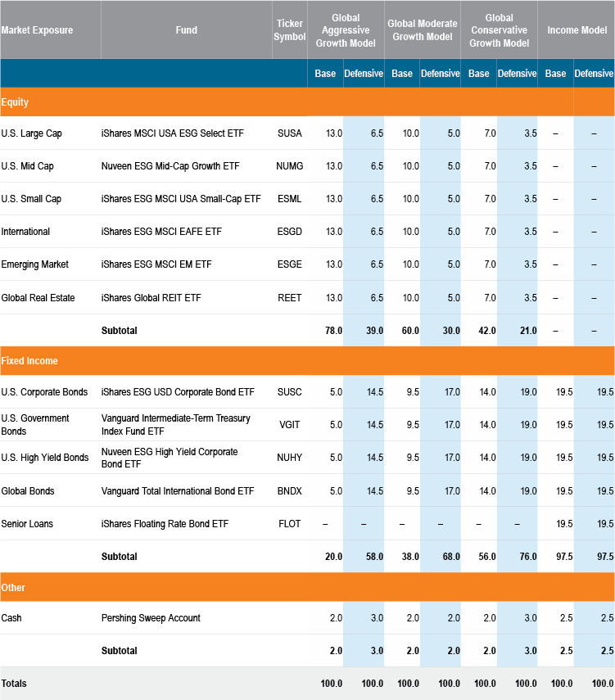Click the Ticker Symbol column header

pos(289,30)
